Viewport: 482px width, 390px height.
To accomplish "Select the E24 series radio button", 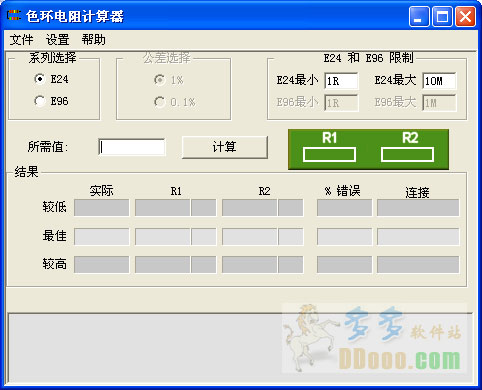I will tap(40, 79).
